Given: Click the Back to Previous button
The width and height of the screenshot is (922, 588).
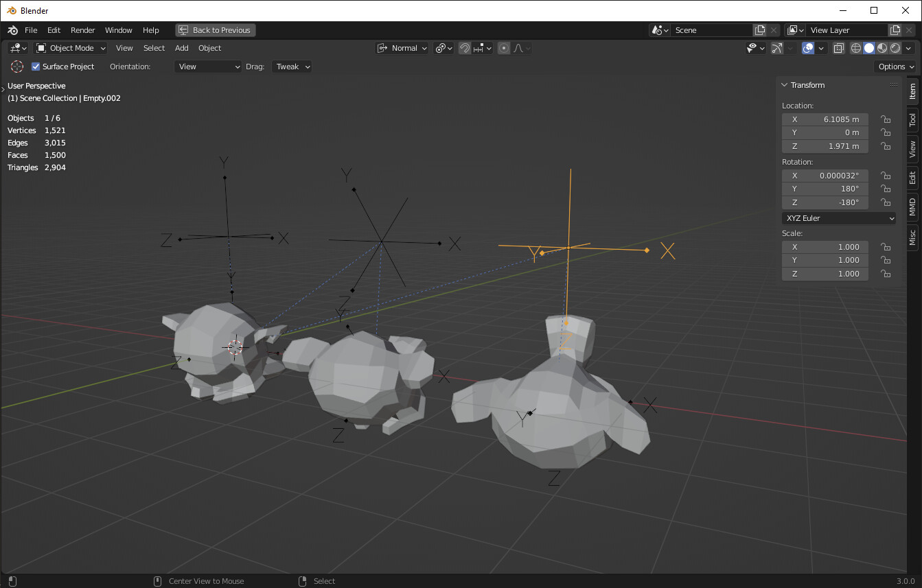Looking at the screenshot, I should coord(215,30).
